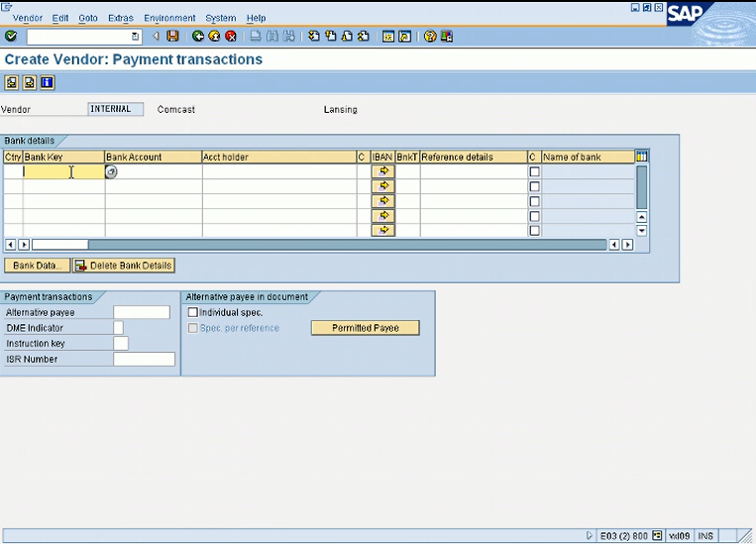Viewport: 756px width, 544px height.
Task: Click the green Back arrow icon
Action: 198,37
